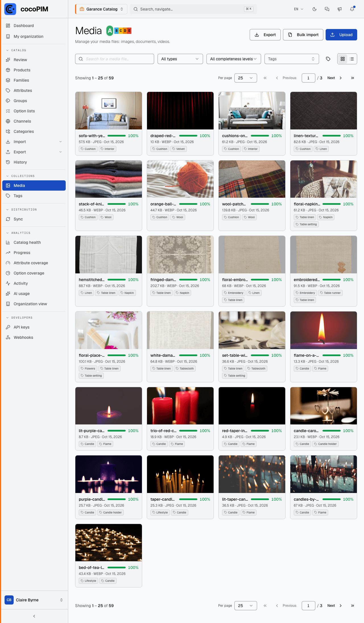364x623 pixels.
Task: Go to Next page in bottom pagination
Action: (335, 606)
